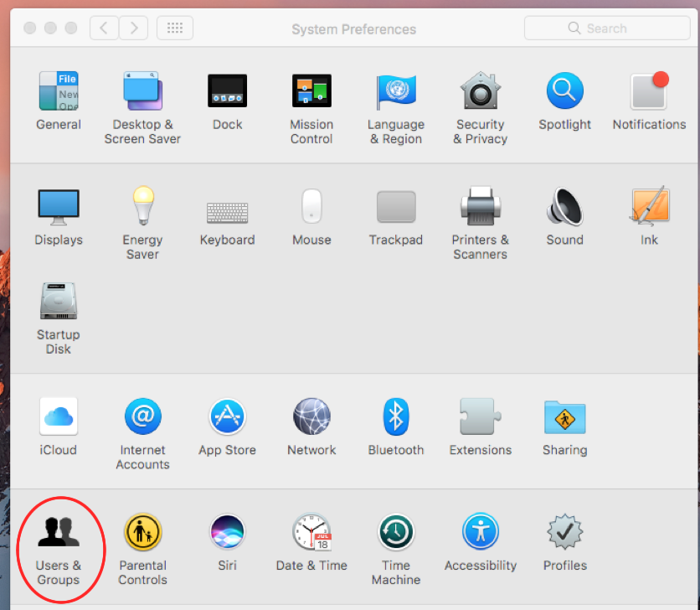The height and width of the screenshot is (610, 700).
Task: Go forward using the toolbar's right arrow
Action: click(133, 28)
